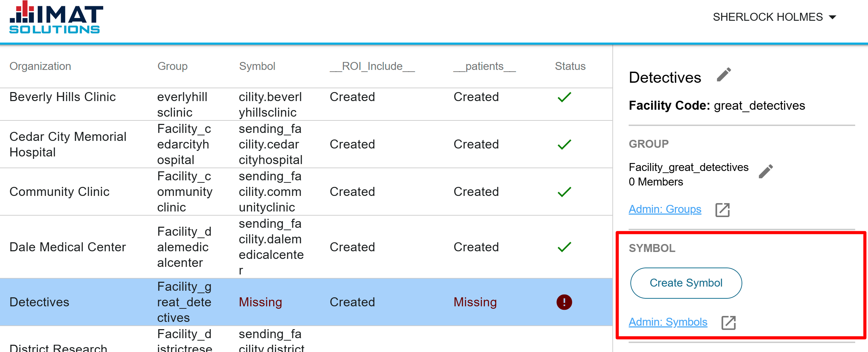868x352 pixels.
Task: Sort by the Organization column header
Action: [40, 66]
